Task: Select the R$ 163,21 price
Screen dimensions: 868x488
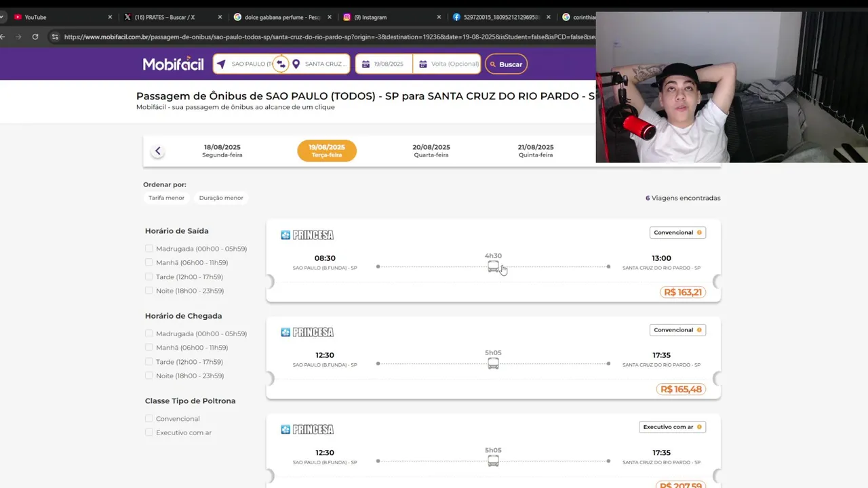Action: point(683,292)
